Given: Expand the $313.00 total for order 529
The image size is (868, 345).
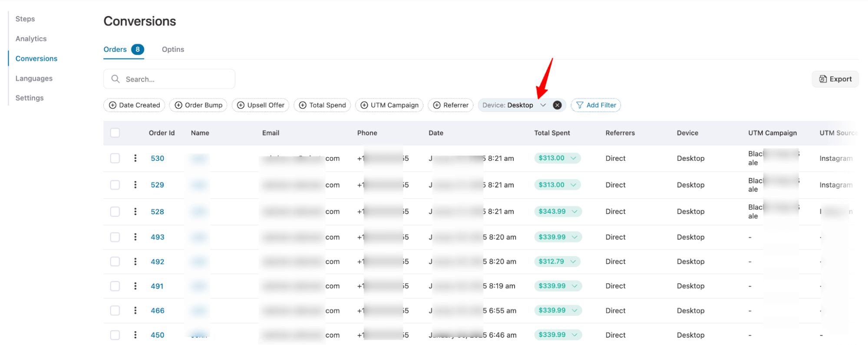Looking at the screenshot, I should pyautogui.click(x=557, y=185).
